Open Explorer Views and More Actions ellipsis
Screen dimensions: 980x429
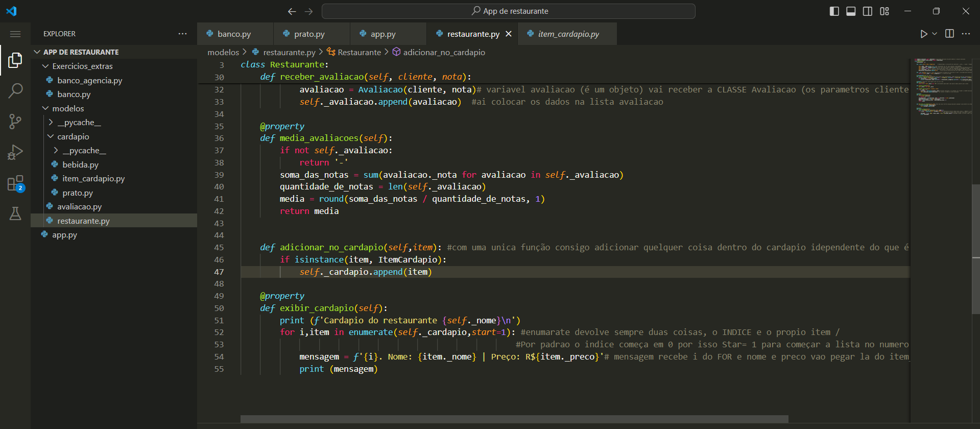pos(183,34)
